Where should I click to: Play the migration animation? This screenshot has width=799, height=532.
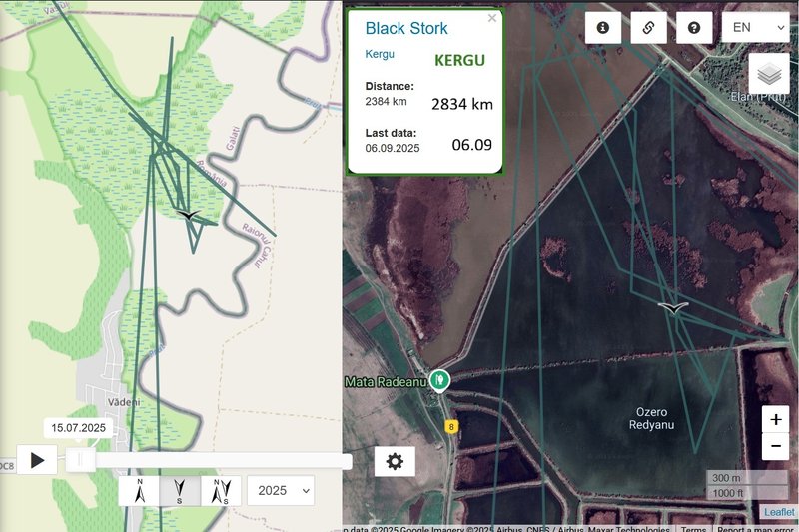click(37, 460)
